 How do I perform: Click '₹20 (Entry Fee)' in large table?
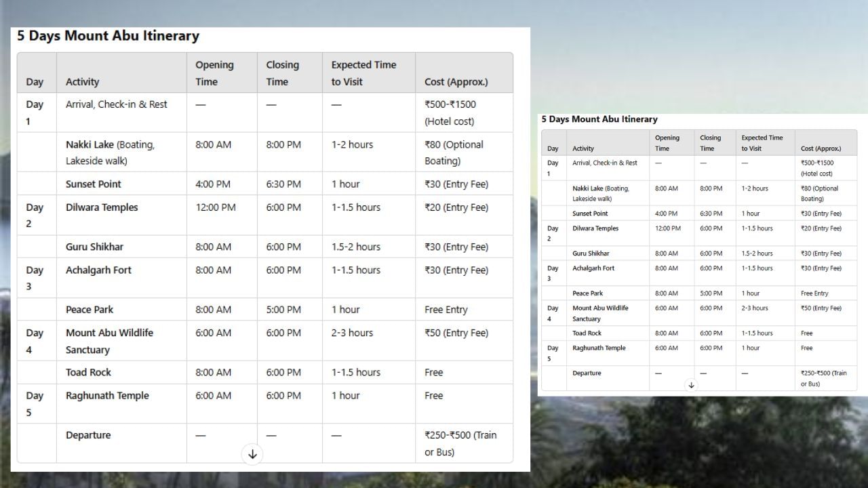pos(456,207)
